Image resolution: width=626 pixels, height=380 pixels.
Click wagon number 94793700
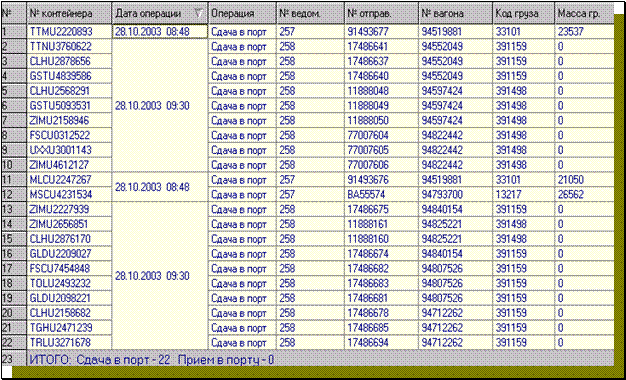(x=442, y=194)
